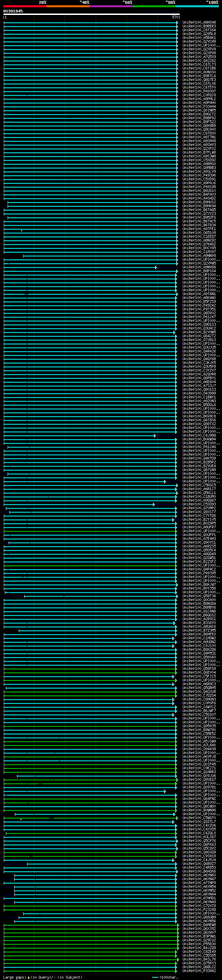This screenshot has width=222, height=980.
Task: Click hit label UniRef100_O65108
Action: click(199, 233)
